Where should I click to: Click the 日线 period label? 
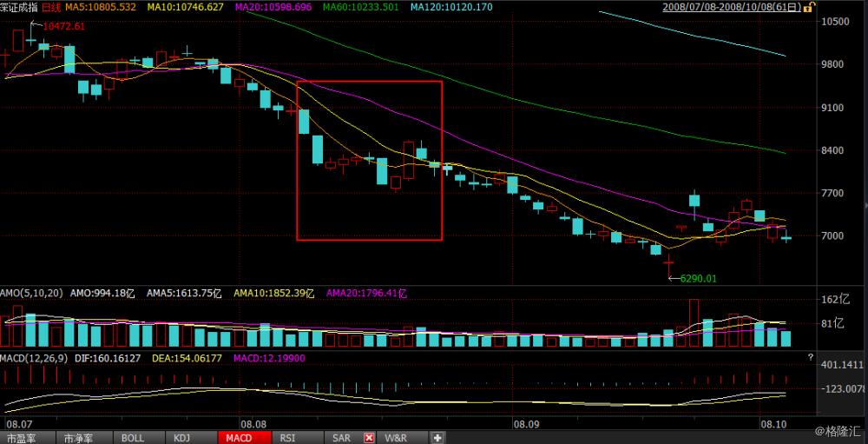pos(53,7)
